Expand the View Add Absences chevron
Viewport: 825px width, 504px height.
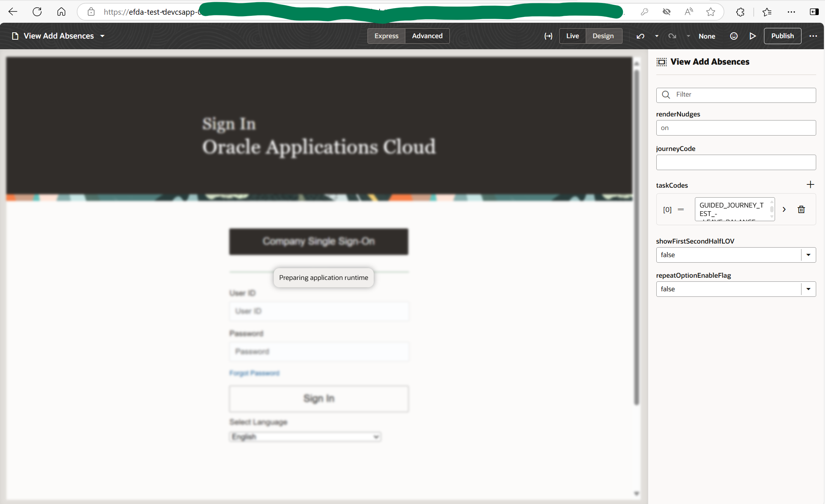(x=102, y=36)
